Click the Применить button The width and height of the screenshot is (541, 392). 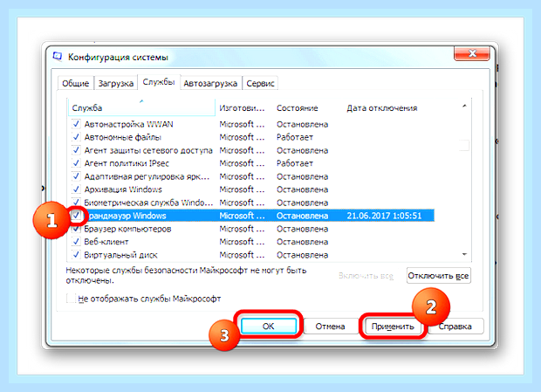tap(393, 327)
